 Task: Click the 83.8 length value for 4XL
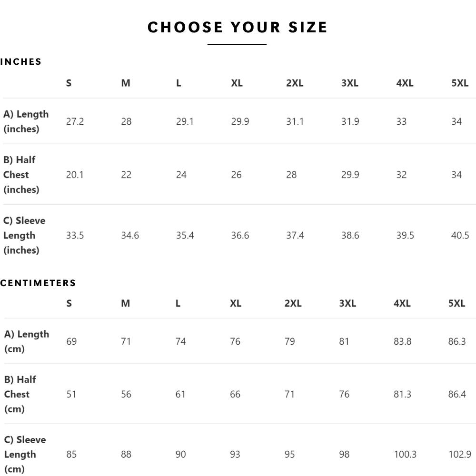pos(402,341)
